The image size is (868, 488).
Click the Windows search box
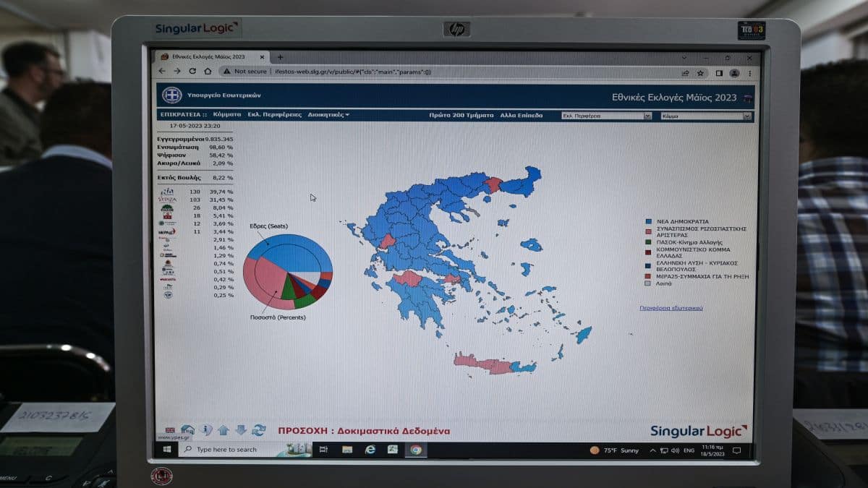(245, 450)
